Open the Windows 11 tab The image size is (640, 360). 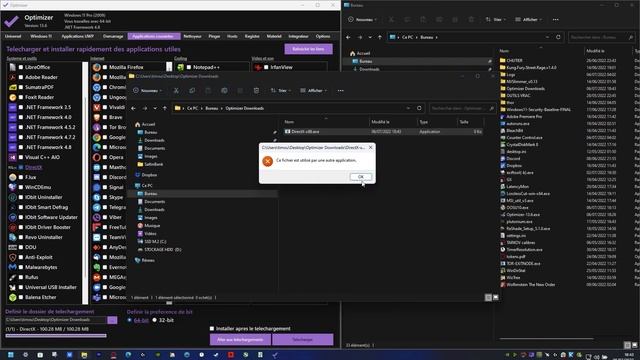tap(41, 36)
